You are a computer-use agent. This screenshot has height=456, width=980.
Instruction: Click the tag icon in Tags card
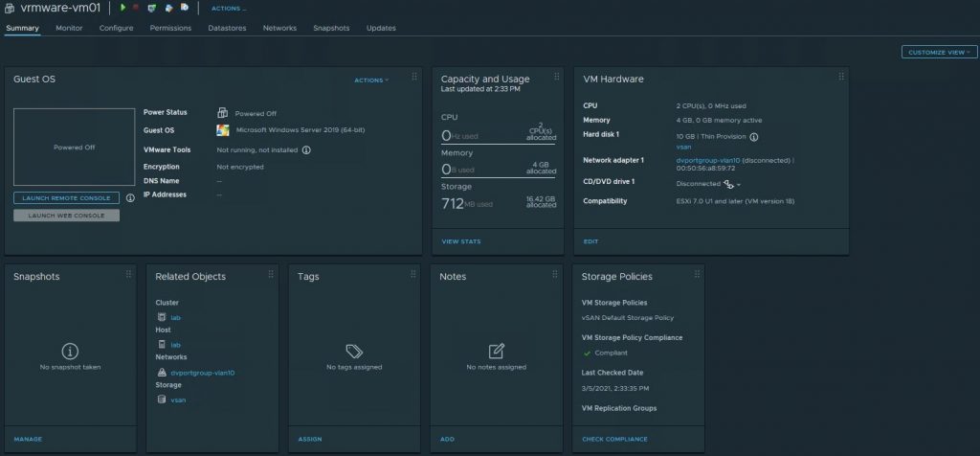(x=354, y=351)
